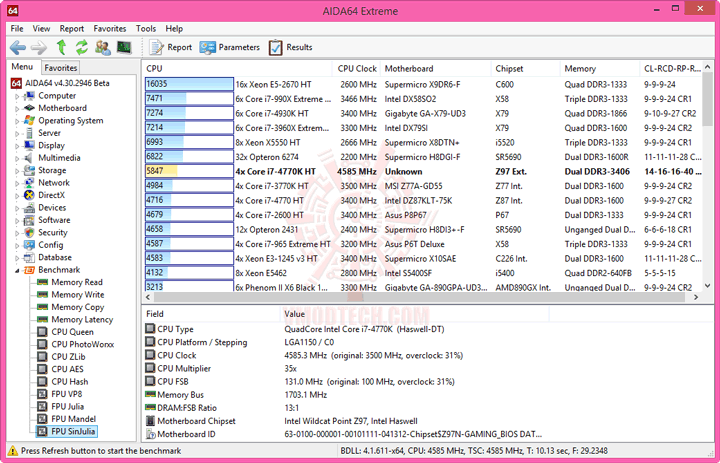This screenshot has height=463, width=720.
Task: Click the 16035 result bar
Action: click(x=189, y=84)
